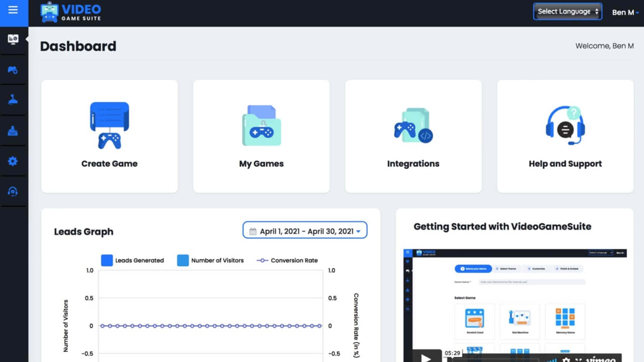Toggle Leads Generated legend swatch

point(107,260)
